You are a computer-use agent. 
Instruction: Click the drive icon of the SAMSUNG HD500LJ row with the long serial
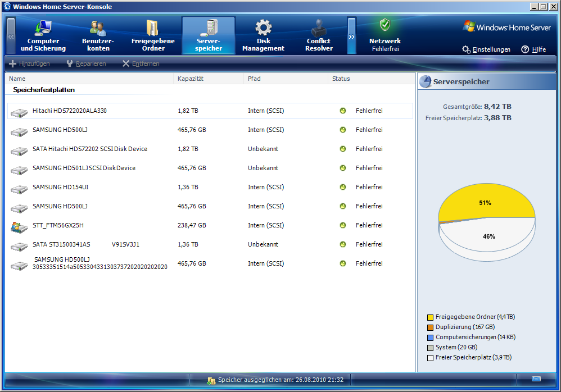click(19, 266)
